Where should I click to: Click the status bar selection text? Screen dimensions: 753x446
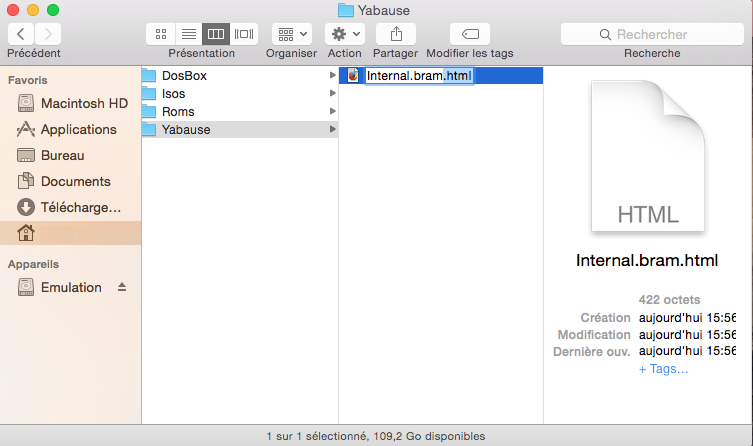pyautogui.click(x=376, y=436)
